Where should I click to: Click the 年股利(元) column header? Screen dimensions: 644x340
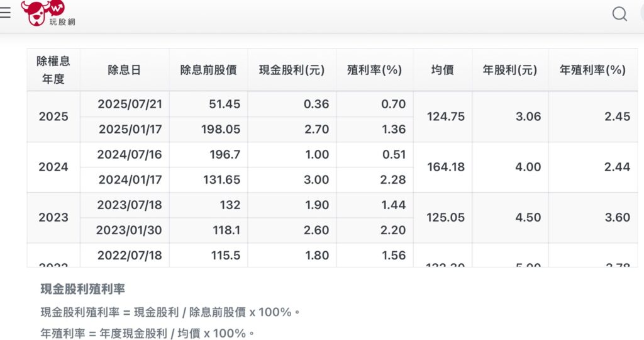click(510, 70)
